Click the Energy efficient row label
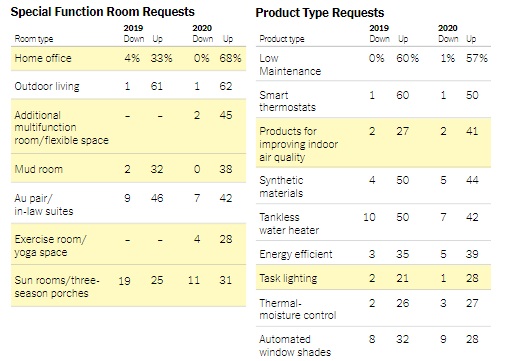The width and height of the screenshot is (505, 361). (296, 254)
